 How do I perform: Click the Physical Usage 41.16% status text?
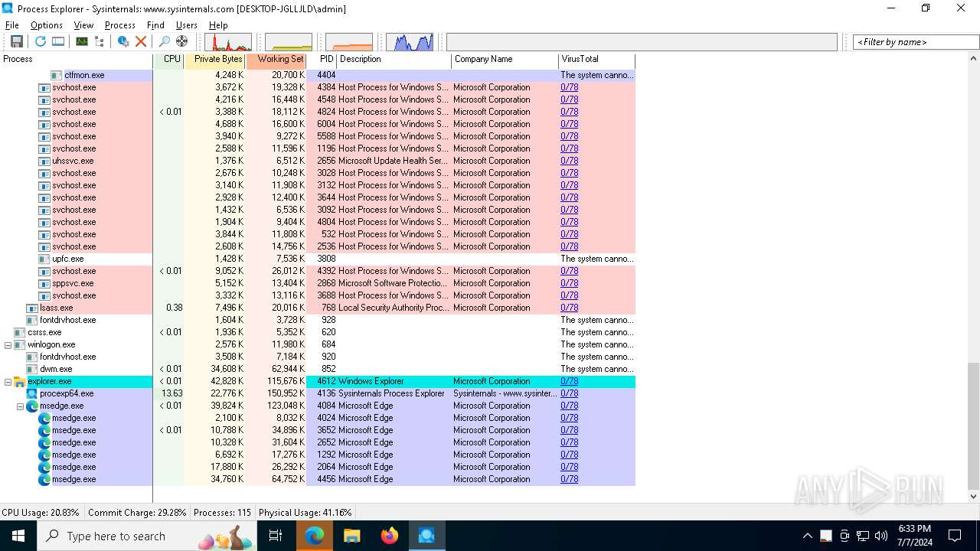pyautogui.click(x=305, y=513)
